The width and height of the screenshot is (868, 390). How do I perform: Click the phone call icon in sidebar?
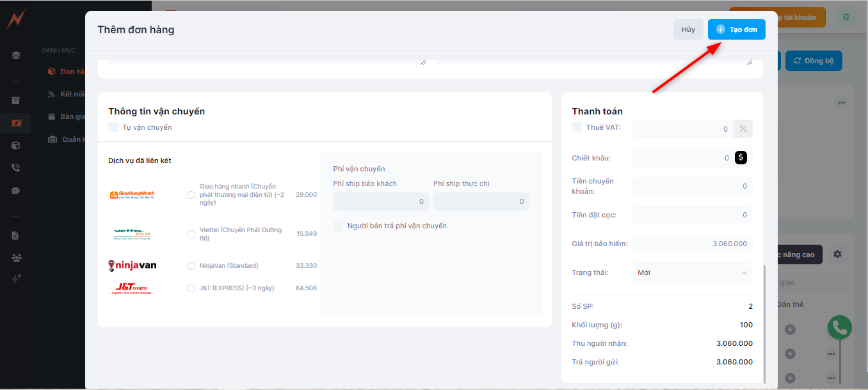(x=16, y=168)
